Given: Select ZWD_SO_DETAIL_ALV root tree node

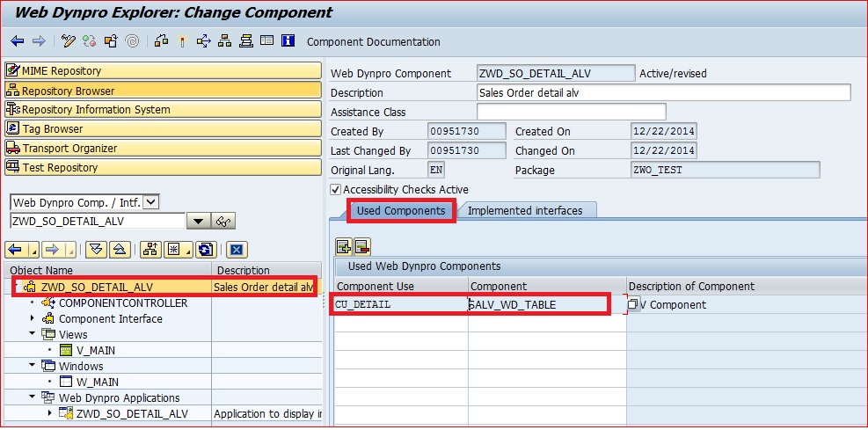Looking at the screenshot, I should [x=97, y=288].
